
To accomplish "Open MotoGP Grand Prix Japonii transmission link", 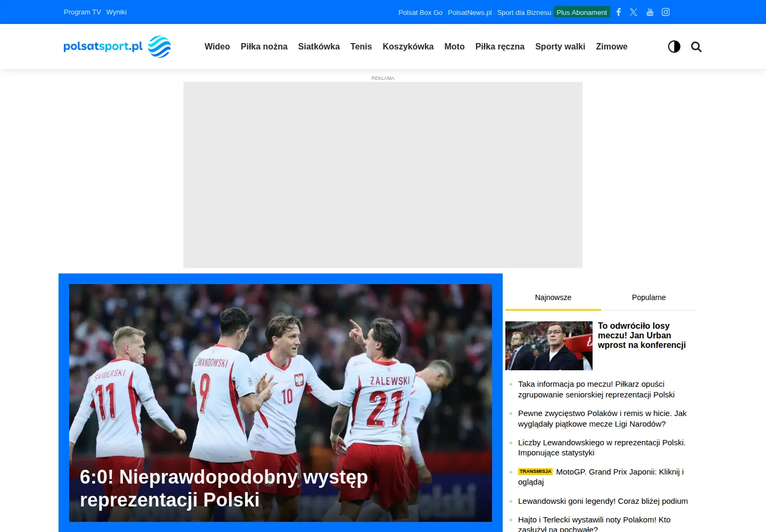I will pos(601,477).
